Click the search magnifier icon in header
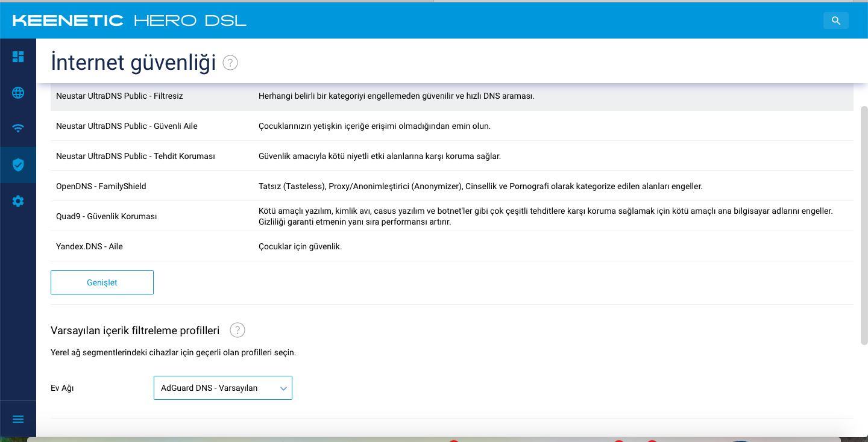The height and width of the screenshot is (442, 868). click(x=835, y=20)
